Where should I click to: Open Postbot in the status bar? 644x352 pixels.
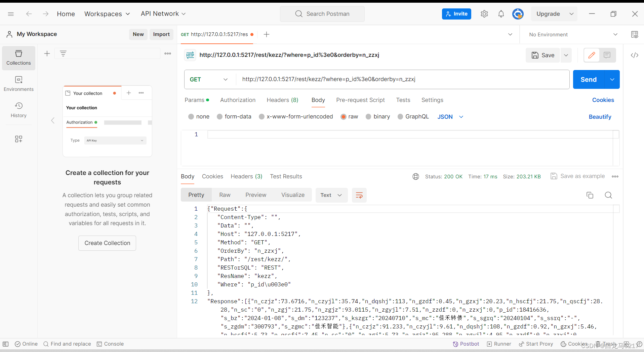coord(466,344)
